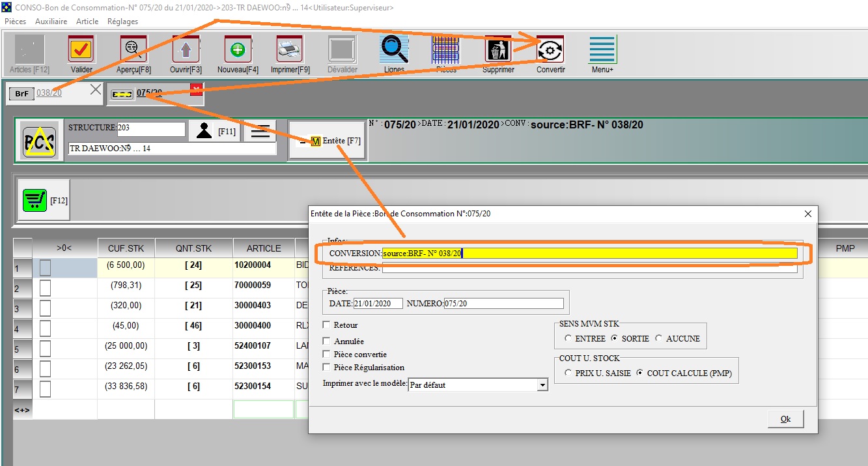Image resolution: width=868 pixels, height=466 pixels.
Task: Open the Menu+ icon
Action: point(602,50)
